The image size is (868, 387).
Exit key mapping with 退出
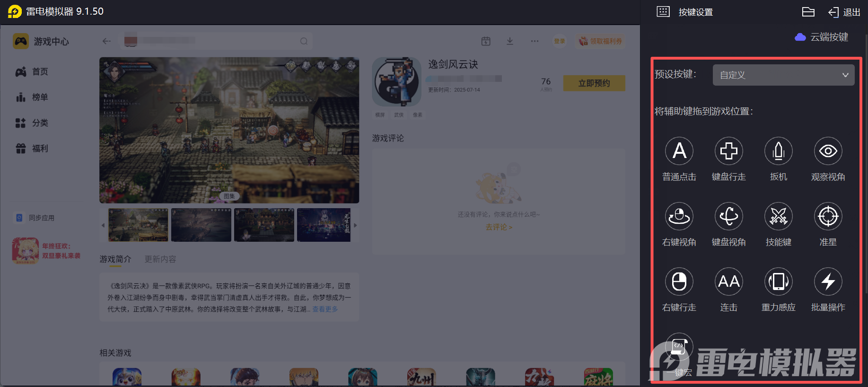click(x=844, y=12)
